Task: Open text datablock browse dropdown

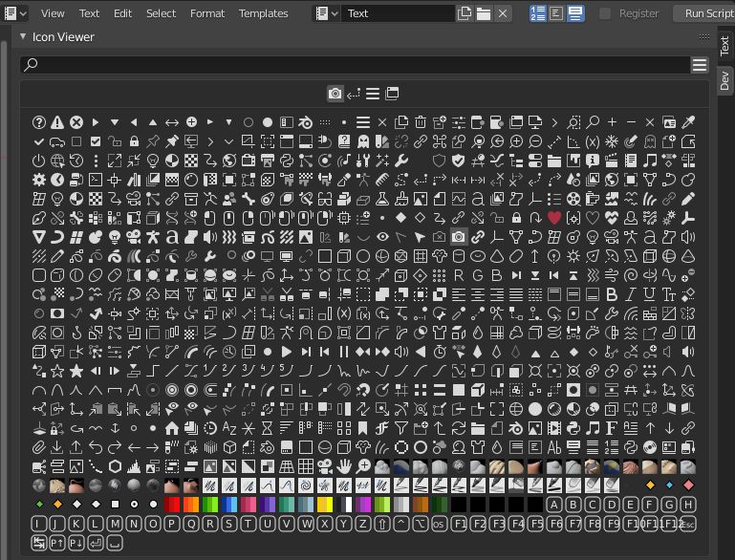Action: 327,13
